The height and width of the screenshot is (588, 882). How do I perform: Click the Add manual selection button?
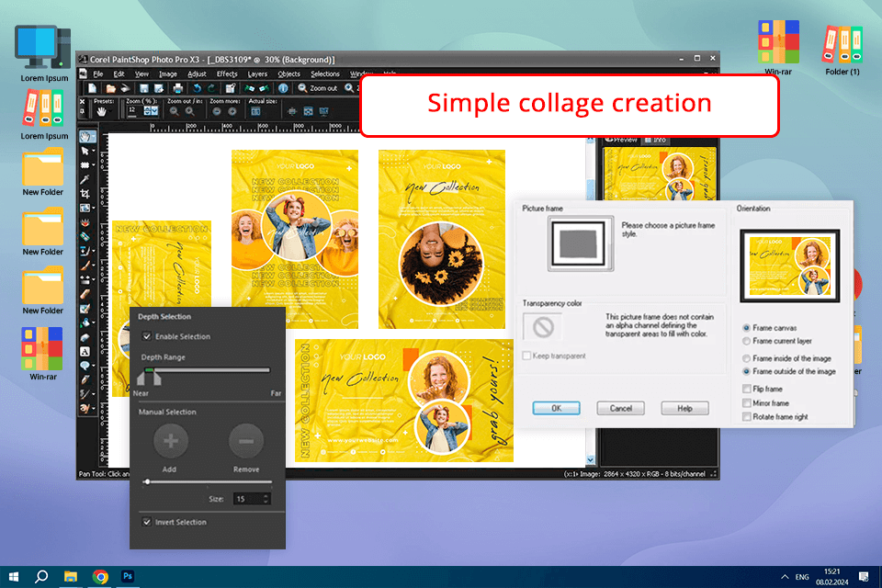point(171,441)
